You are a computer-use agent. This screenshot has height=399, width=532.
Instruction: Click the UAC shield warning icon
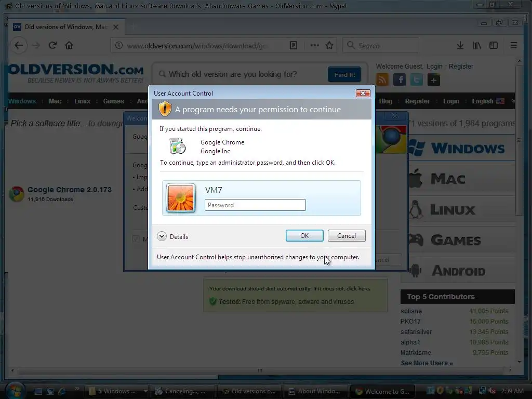point(165,109)
